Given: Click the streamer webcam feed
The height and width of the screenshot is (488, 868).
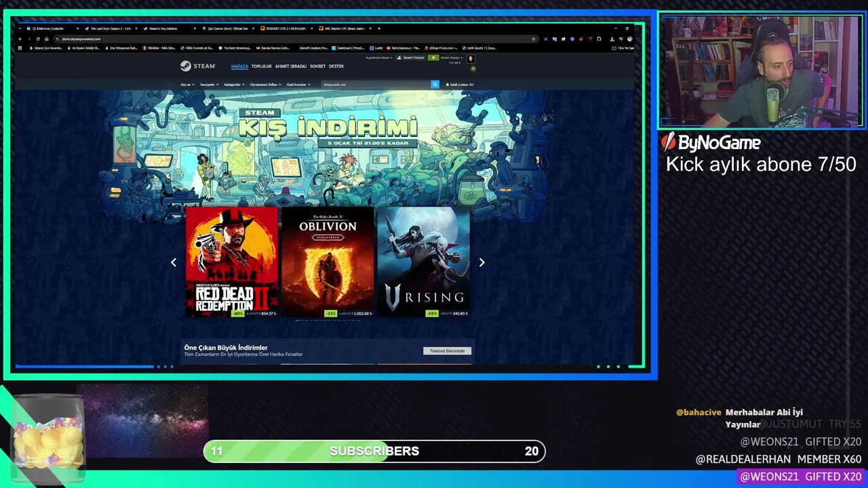Looking at the screenshot, I should (x=761, y=71).
